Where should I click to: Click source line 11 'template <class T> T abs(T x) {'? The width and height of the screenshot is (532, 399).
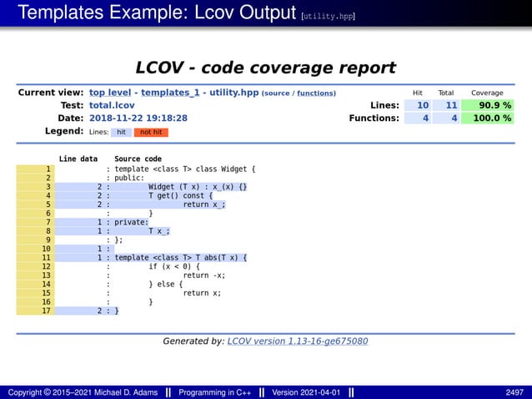point(180,257)
